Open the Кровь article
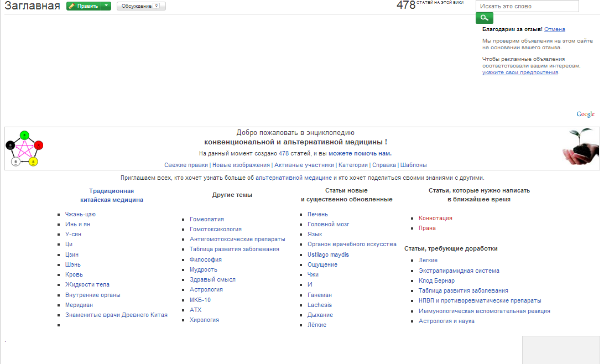The height and width of the screenshot is (364, 604). (74, 274)
